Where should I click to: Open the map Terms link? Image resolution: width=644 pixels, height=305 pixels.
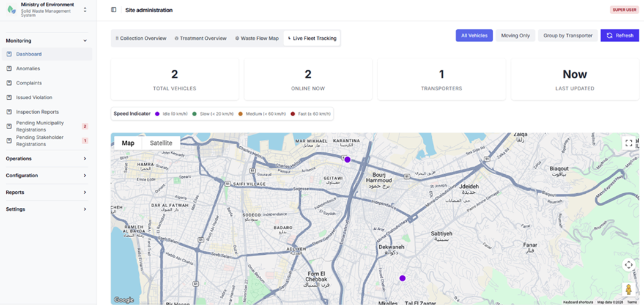tap(632, 302)
